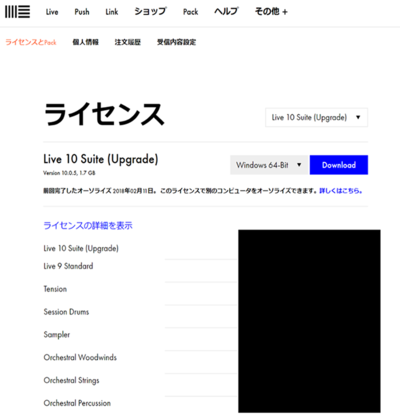This screenshot has height=418, width=400.
Task: Select Session Drums in the license list
Action: click(x=66, y=312)
